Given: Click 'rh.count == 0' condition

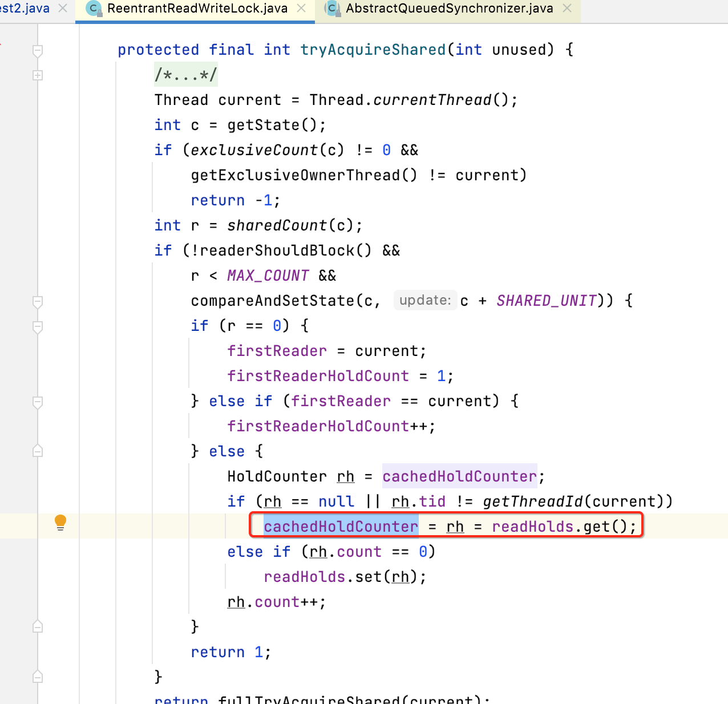Looking at the screenshot, I should coord(368,552).
